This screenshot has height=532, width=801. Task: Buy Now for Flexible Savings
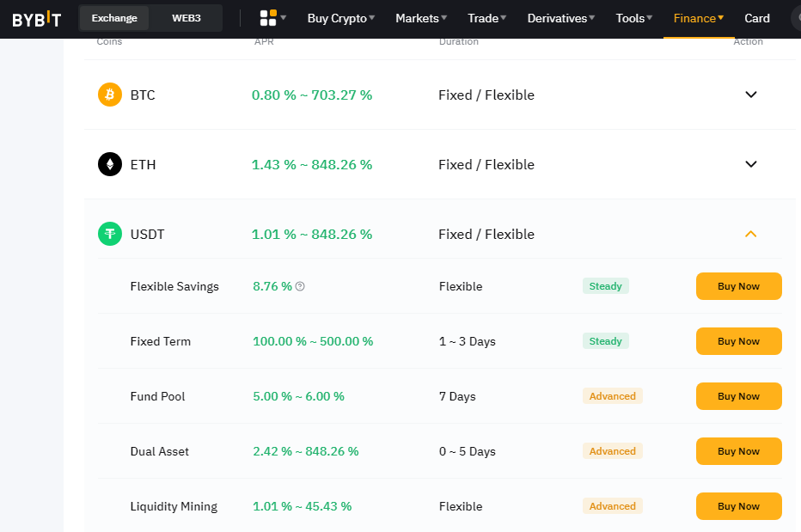pyautogui.click(x=738, y=286)
